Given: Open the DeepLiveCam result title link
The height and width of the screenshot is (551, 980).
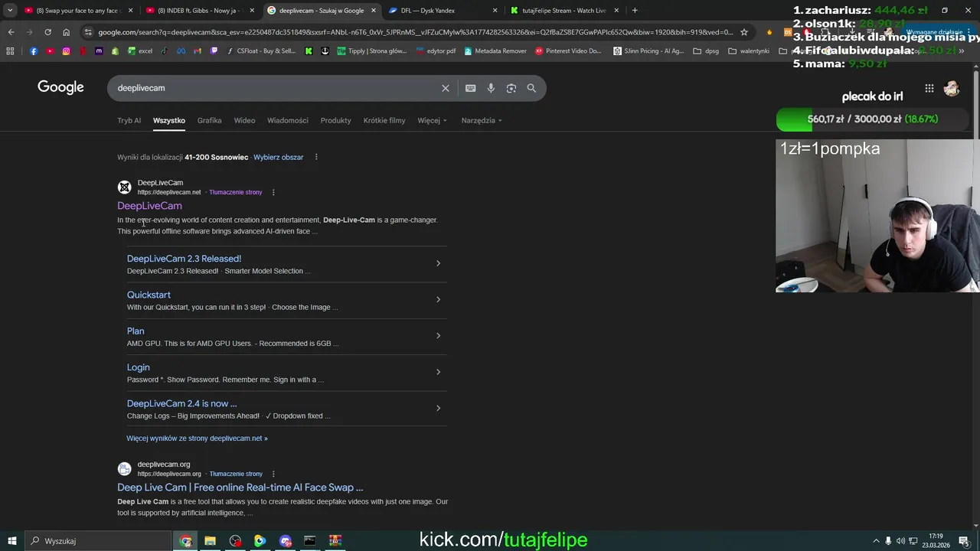Looking at the screenshot, I should pos(149,206).
